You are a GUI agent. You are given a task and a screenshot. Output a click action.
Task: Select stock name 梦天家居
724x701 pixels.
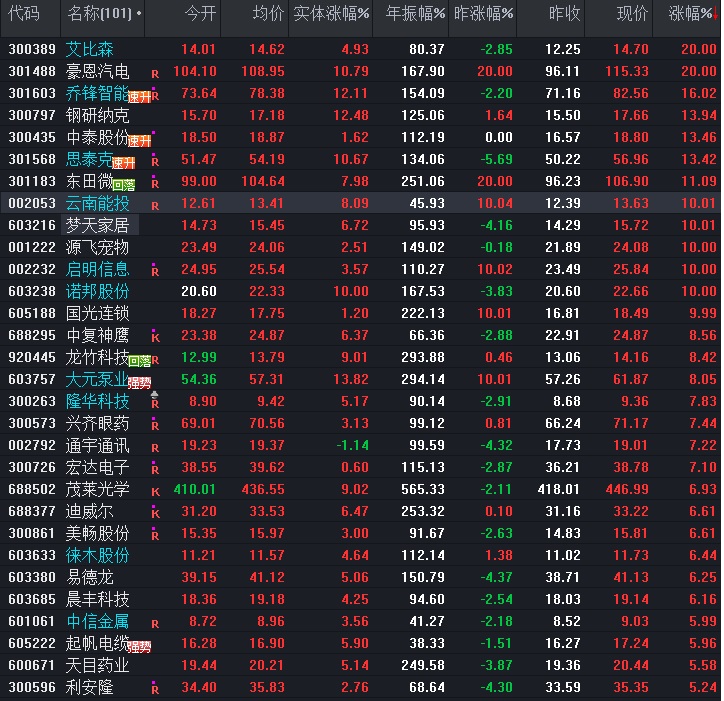pyautogui.click(x=97, y=225)
